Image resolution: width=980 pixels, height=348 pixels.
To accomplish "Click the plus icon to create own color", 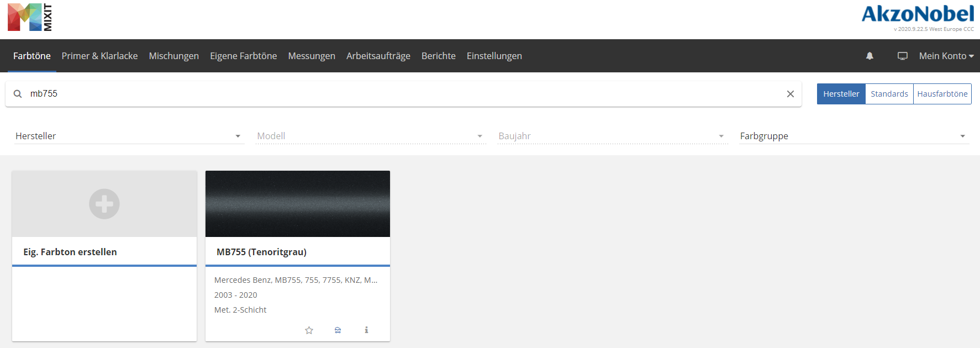I will [x=104, y=204].
